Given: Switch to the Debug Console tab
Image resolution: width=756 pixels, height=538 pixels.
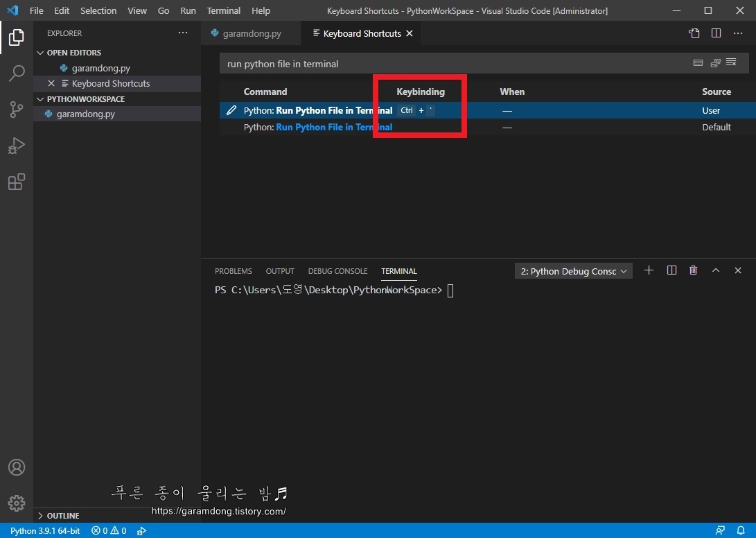Looking at the screenshot, I should coord(337,271).
